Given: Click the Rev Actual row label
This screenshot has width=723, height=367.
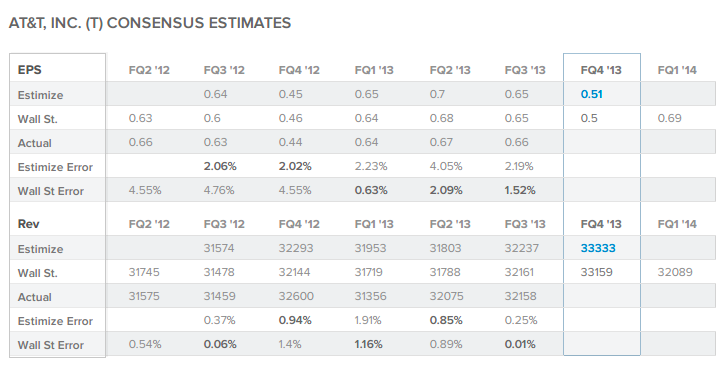Looking at the screenshot, I should [x=35, y=297].
